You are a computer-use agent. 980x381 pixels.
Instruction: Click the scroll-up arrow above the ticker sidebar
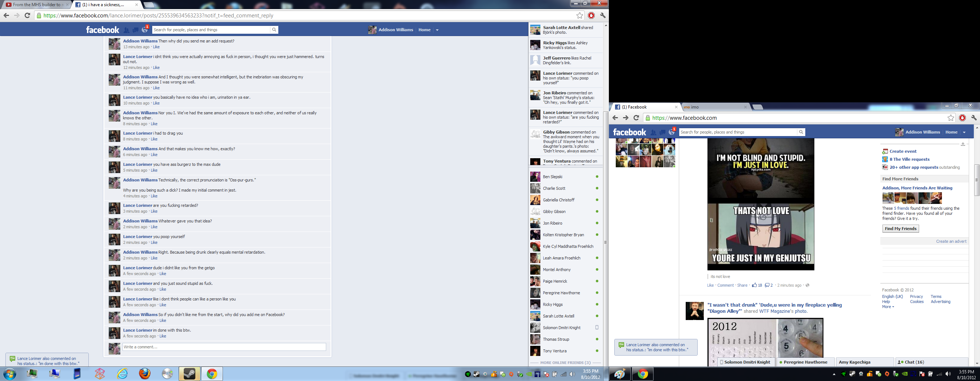tap(606, 25)
